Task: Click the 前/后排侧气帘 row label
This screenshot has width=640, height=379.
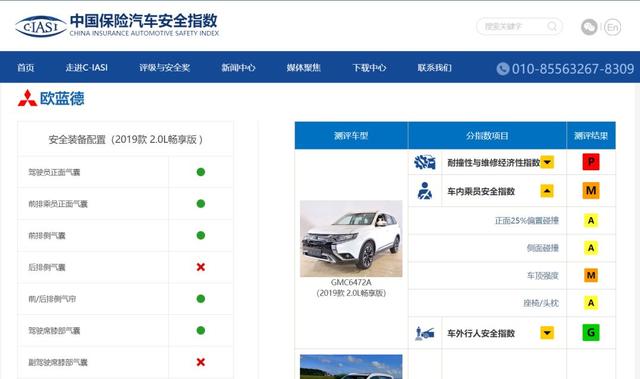Action: click(52, 299)
